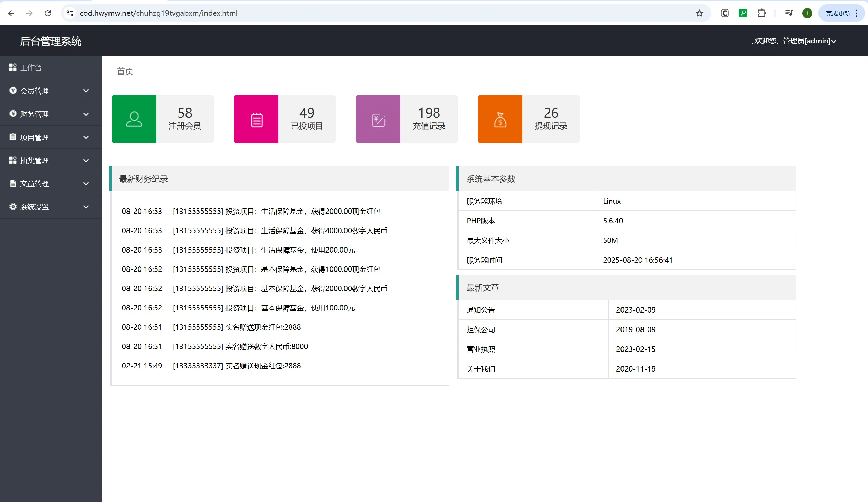Click the site information icon in address bar
Screen dimensions: 868x502
(x=70, y=13)
